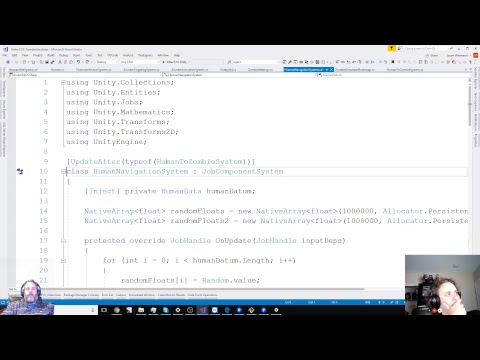Click the quick actions glyph on line 10
Screen dimensions: 480x360
tap(20, 171)
